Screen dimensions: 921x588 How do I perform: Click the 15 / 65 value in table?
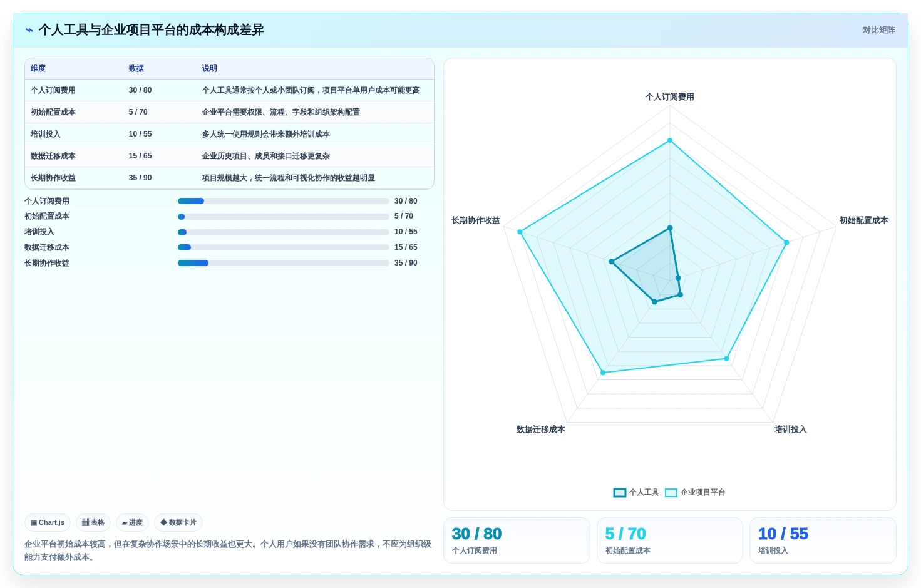[x=140, y=156]
